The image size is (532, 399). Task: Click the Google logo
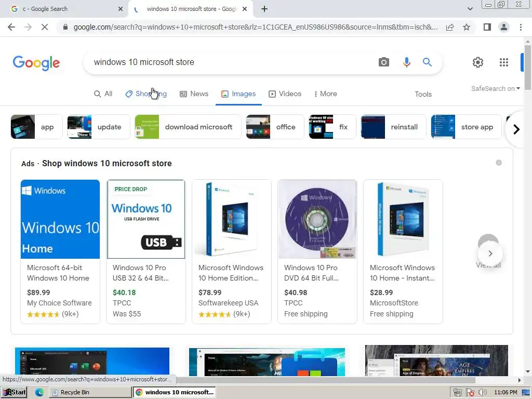coord(36,63)
